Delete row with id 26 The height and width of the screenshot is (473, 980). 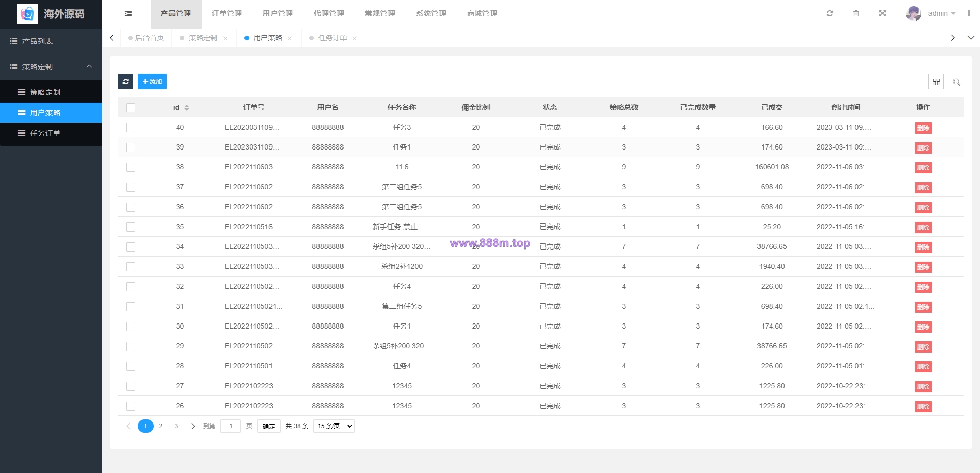[923, 407]
